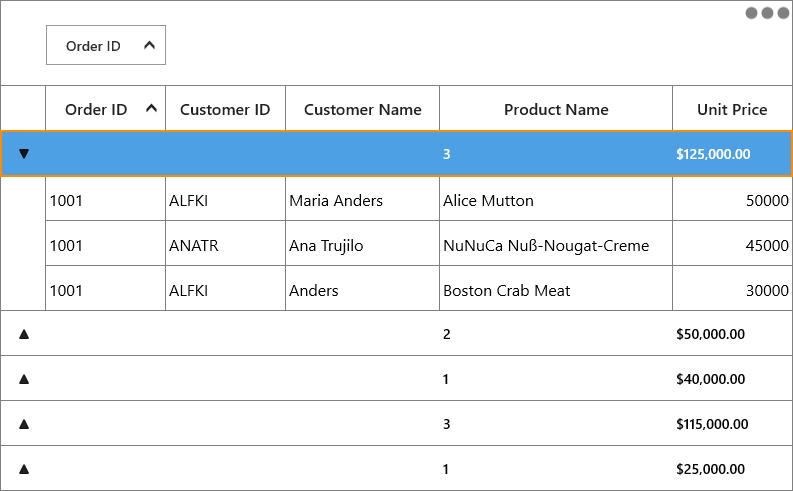The height and width of the screenshot is (491, 793).
Task: Select the 30000 unit price cell
Action: click(x=732, y=288)
